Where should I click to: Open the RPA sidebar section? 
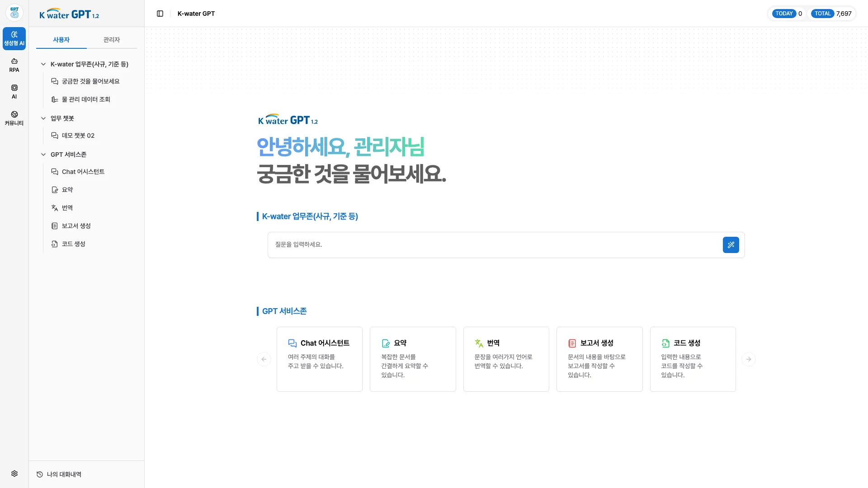(x=14, y=66)
